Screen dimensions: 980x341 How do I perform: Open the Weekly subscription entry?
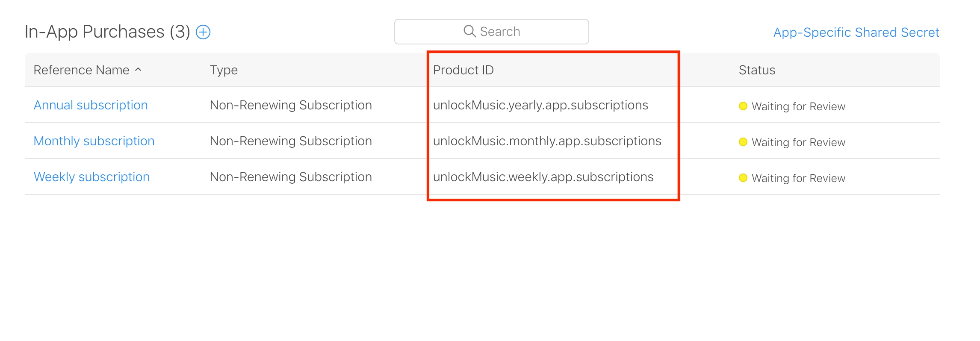pyautogui.click(x=92, y=177)
